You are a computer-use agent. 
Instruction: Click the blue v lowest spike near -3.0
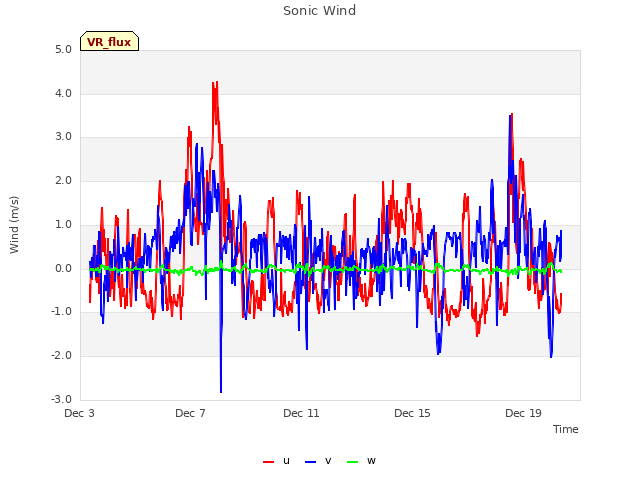point(221,391)
